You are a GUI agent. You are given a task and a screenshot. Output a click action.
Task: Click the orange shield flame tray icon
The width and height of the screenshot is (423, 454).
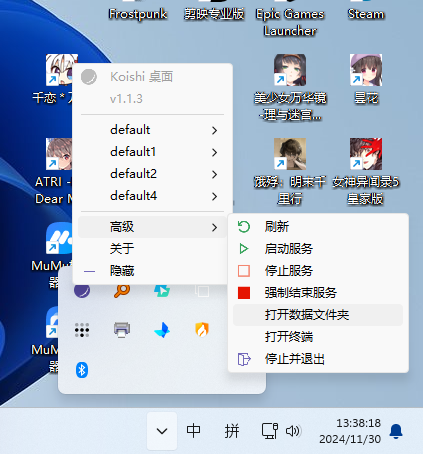(202, 330)
